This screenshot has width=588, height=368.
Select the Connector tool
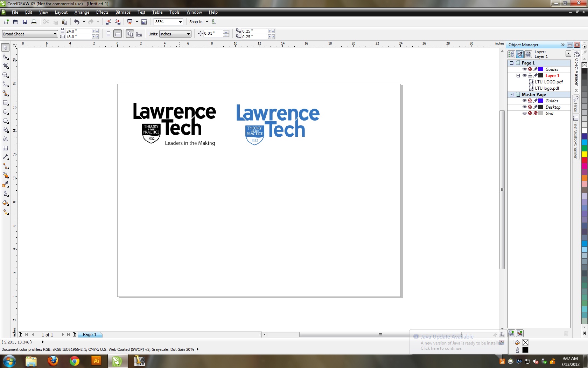coord(5,166)
